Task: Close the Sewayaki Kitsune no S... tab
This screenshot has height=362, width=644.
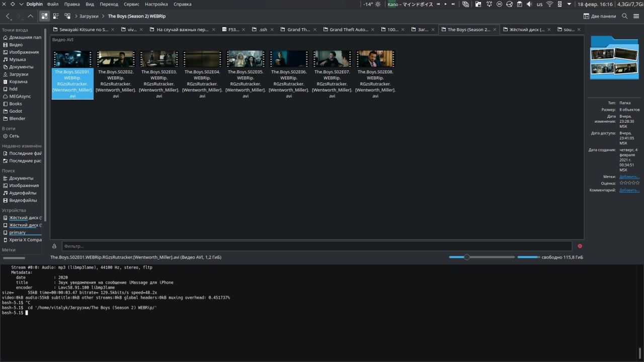Action: (x=113, y=30)
